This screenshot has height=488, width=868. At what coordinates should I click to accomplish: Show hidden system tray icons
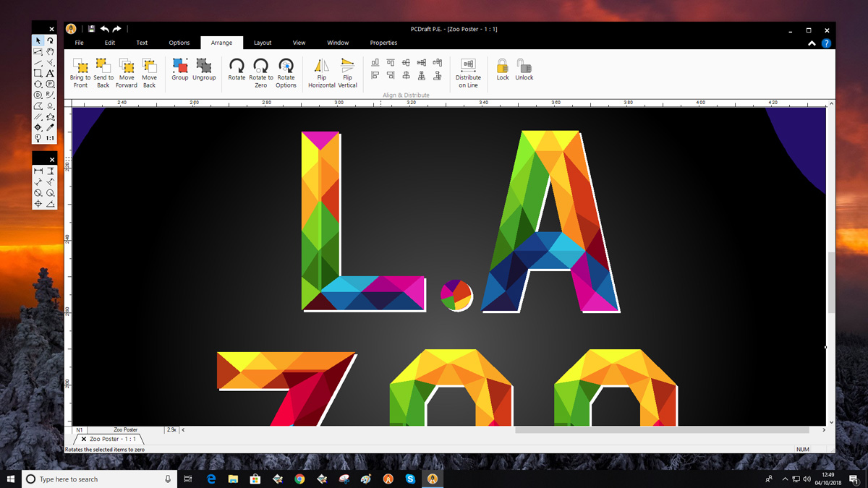click(785, 479)
